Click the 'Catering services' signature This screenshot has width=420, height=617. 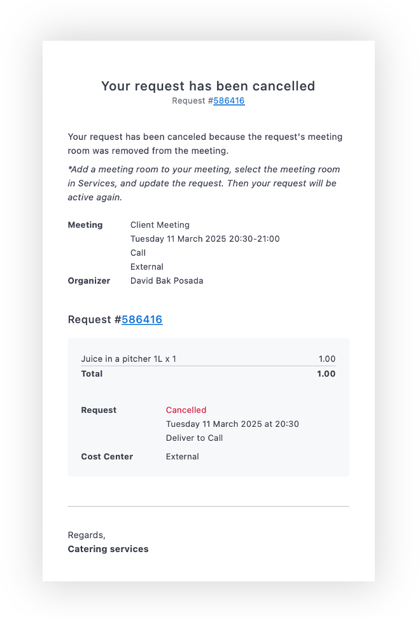[x=108, y=549]
